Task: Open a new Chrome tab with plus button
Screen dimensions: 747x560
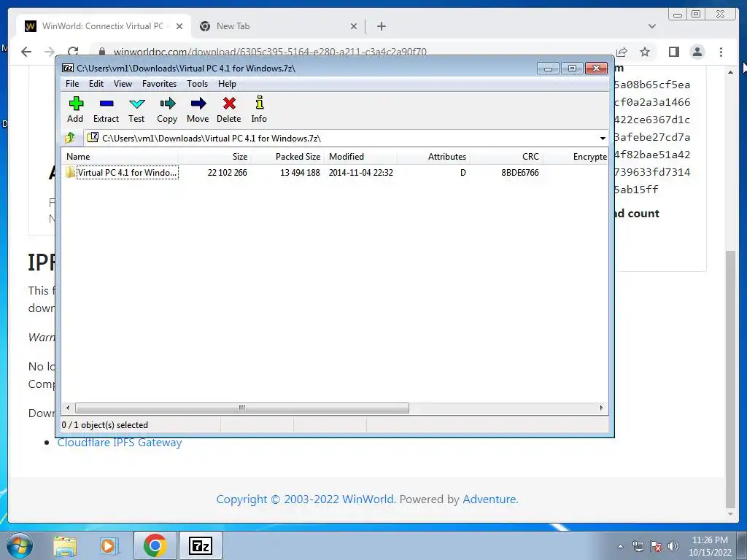Action: point(381,27)
